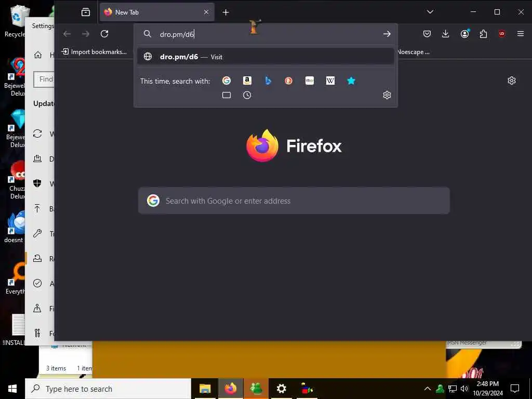Show hidden tray icons chevron
This screenshot has height=399, width=532.
point(428,389)
